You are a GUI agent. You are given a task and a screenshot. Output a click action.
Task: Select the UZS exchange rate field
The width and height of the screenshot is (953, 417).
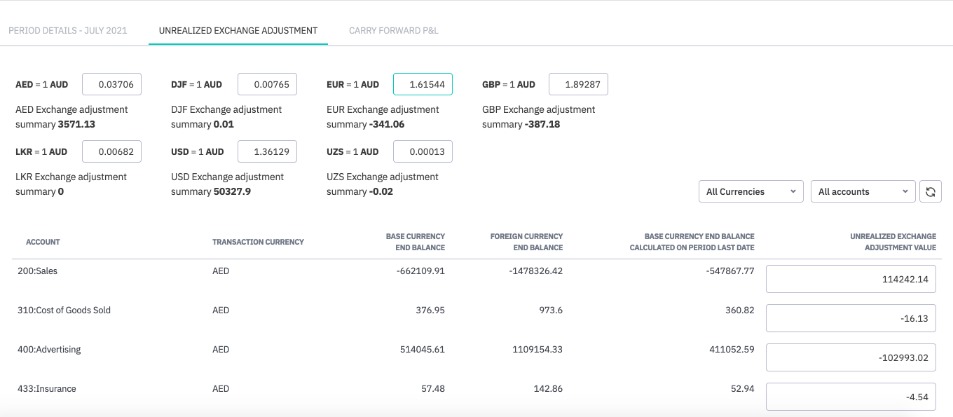coord(422,151)
